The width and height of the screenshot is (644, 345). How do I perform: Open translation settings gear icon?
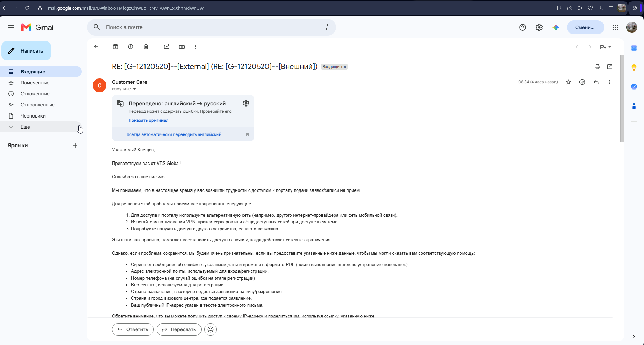[x=246, y=103]
